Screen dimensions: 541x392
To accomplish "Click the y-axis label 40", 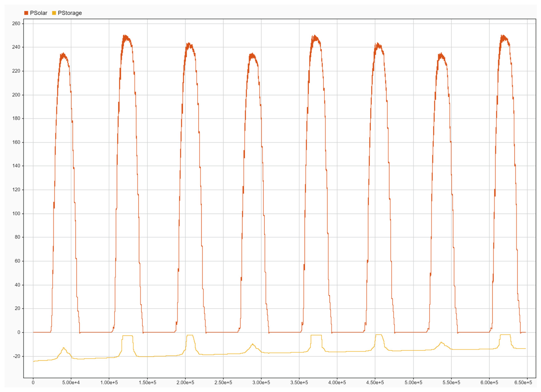I will point(17,285).
